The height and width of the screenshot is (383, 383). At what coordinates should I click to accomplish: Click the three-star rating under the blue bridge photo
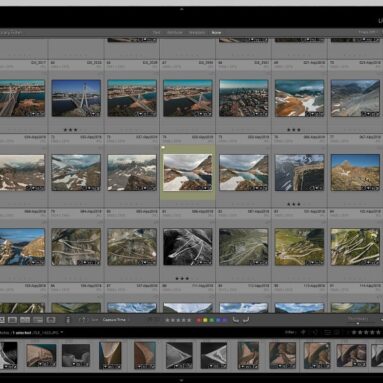[x=70, y=130]
